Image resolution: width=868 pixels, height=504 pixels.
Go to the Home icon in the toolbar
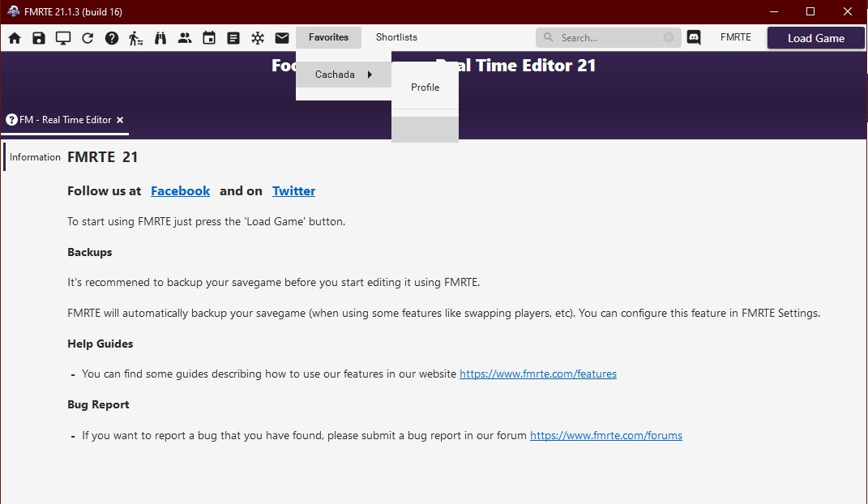pyautogui.click(x=15, y=37)
